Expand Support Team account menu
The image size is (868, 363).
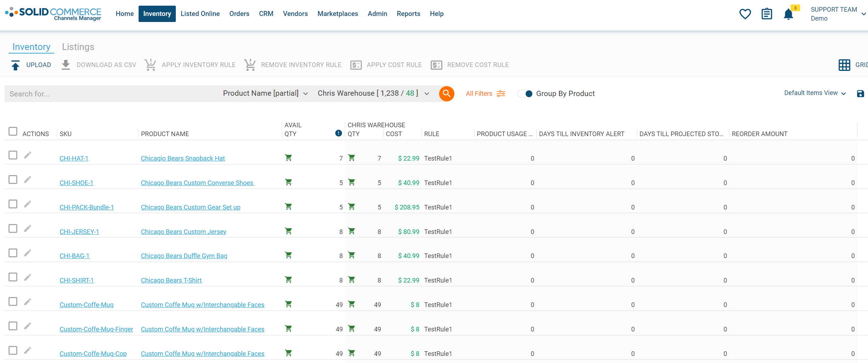[x=838, y=14]
